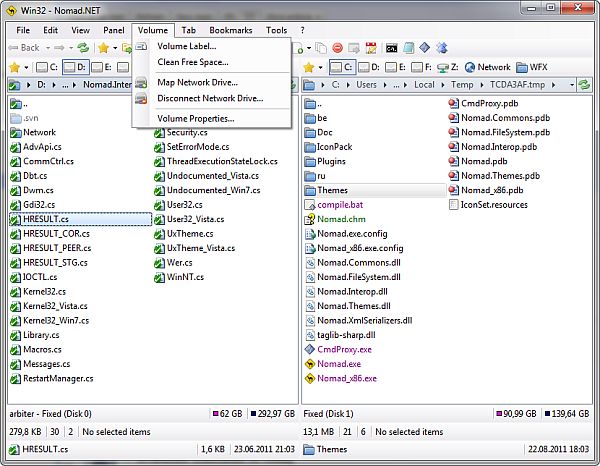Switch right panel to drive D:

(x=369, y=67)
